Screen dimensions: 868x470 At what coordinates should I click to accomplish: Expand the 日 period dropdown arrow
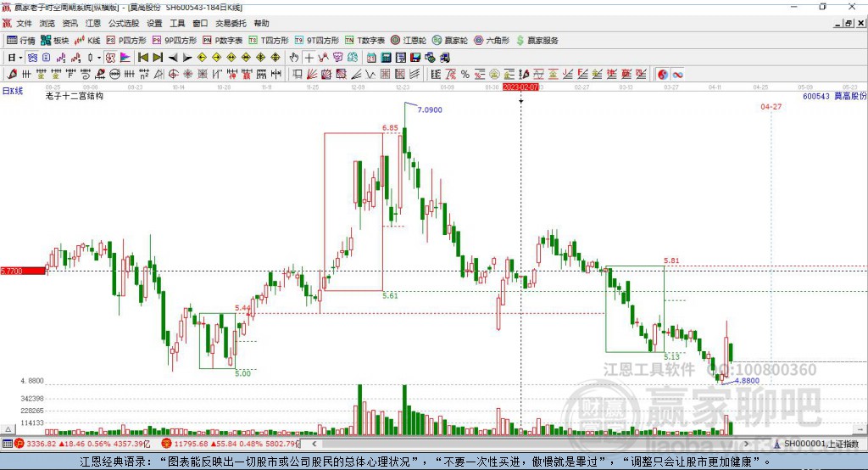pyautogui.click(x=20, y=58)
